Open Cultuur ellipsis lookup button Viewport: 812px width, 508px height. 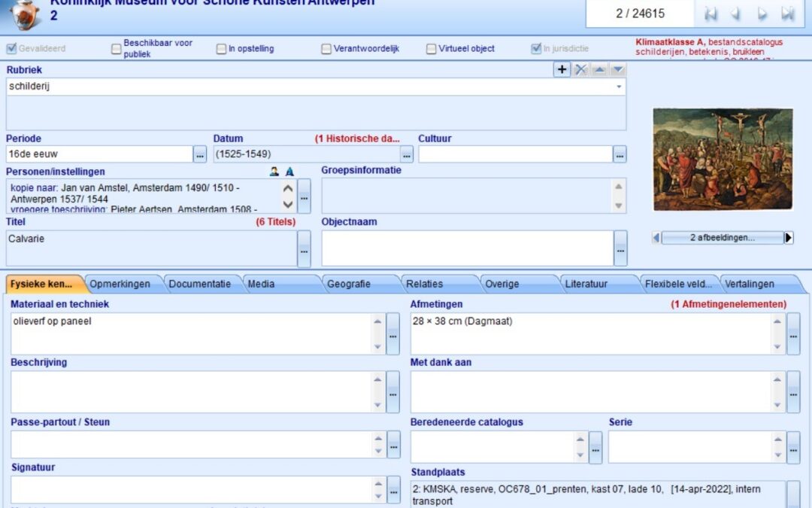(620, 154)
